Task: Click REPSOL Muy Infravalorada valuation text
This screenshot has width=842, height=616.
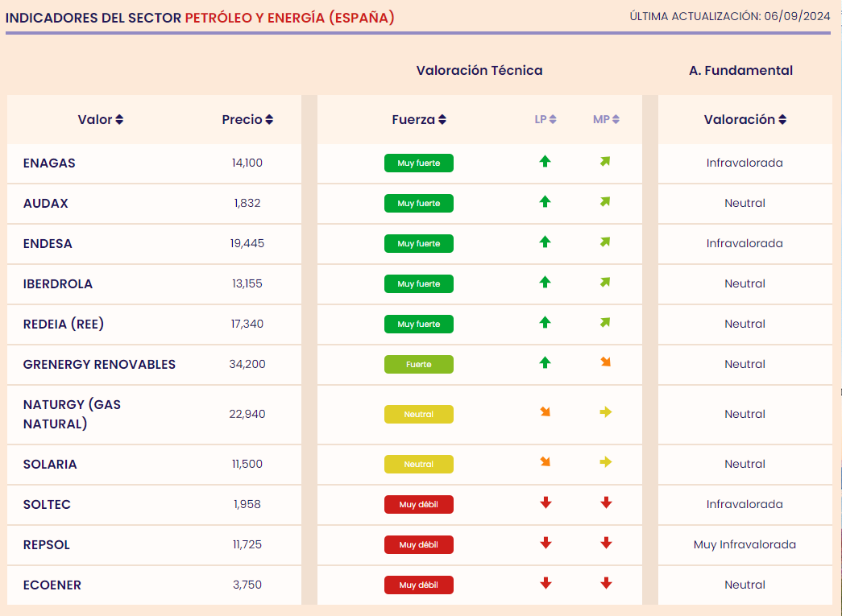Action: [745, 544]
